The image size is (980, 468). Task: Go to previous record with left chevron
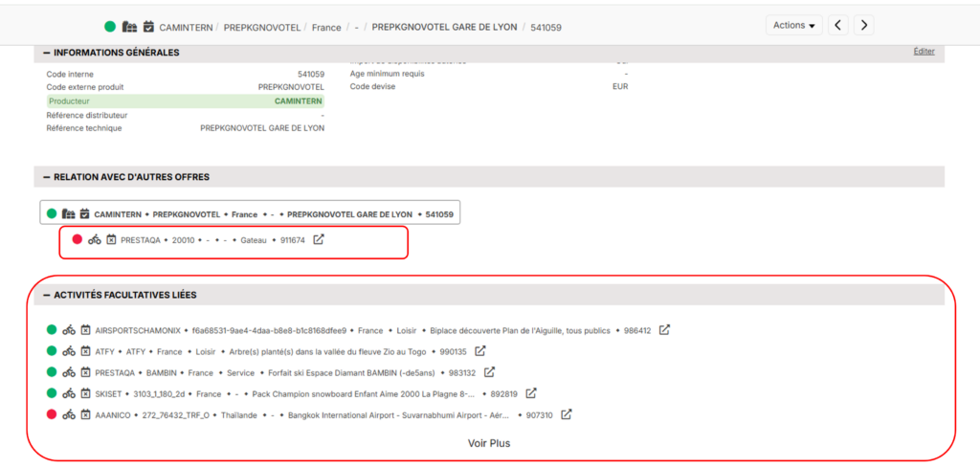pyautogui.click(x=838, y=26)
